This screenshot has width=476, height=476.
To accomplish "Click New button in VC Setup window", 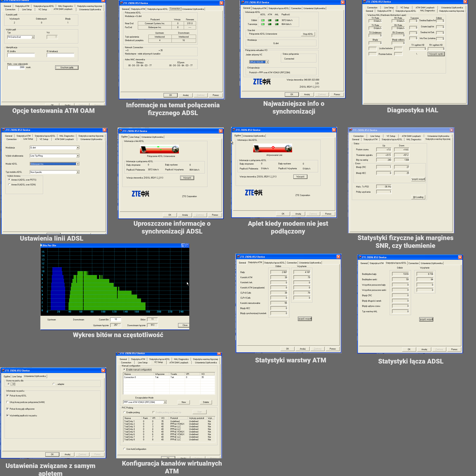I will coord(184,402).
